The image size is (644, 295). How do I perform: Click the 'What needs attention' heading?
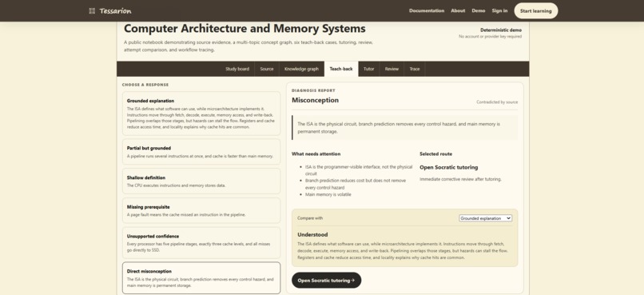pos(316,153)
